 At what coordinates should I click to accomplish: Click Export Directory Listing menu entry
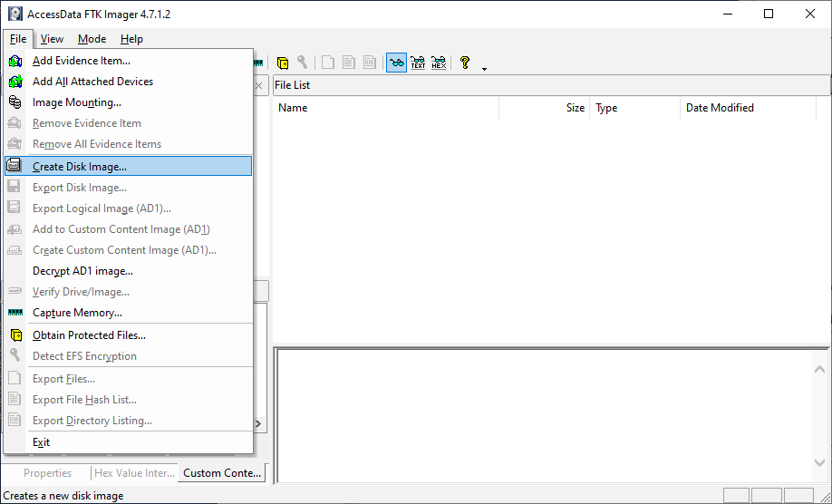pyautogui.click(x=128, y=421)
